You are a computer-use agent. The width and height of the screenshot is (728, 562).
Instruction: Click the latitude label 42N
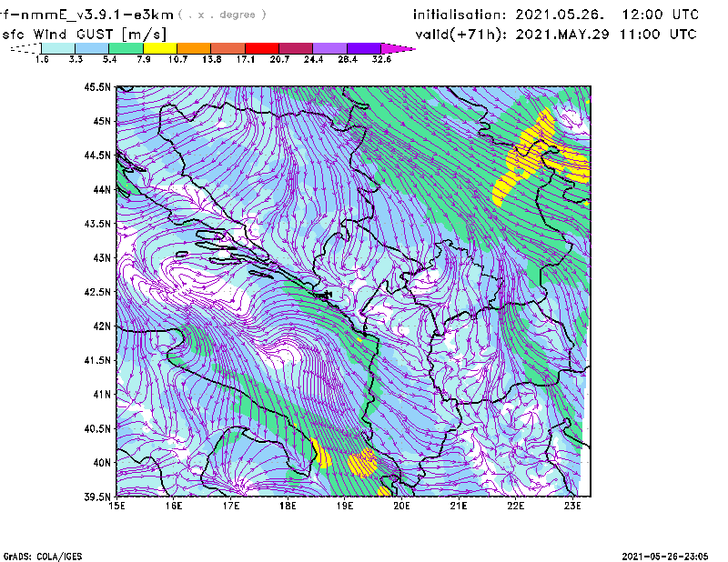pos(102,326)
